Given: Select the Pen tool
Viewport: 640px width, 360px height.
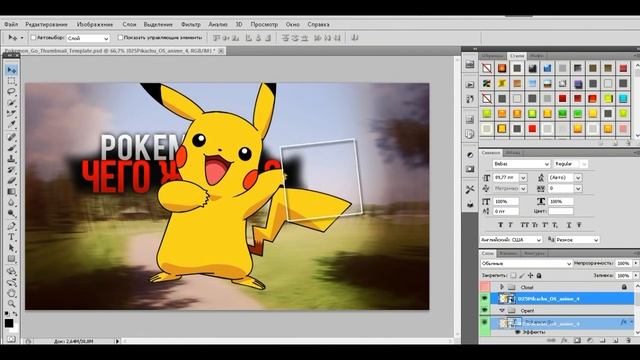Looking at the screenshot, I should pyautogui.click(x=11, y=226).
